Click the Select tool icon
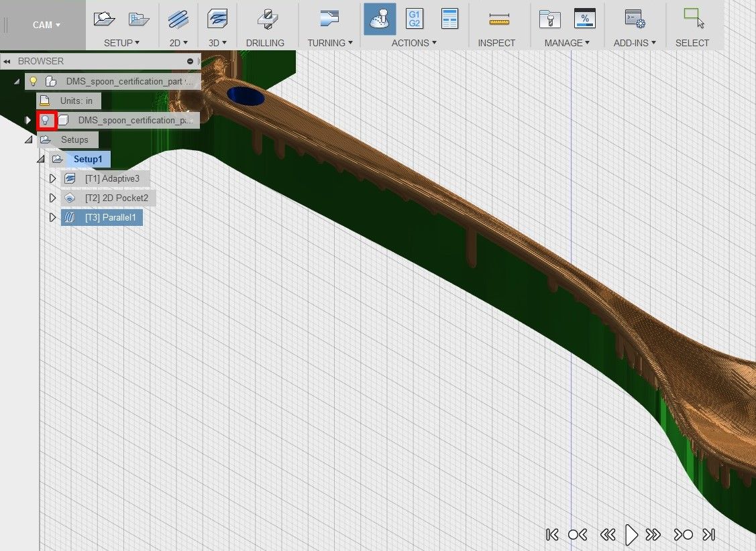 (694, 18)
